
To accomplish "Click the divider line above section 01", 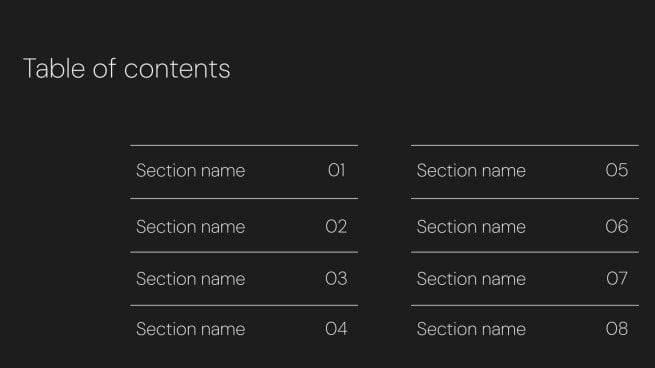I will point(244,145).
